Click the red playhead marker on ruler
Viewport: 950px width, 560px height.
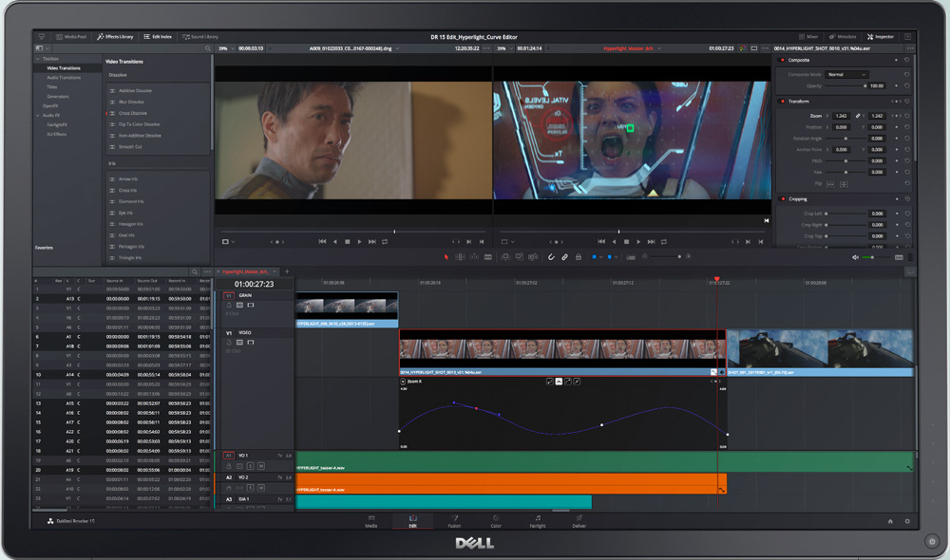(x=716, y=279)
